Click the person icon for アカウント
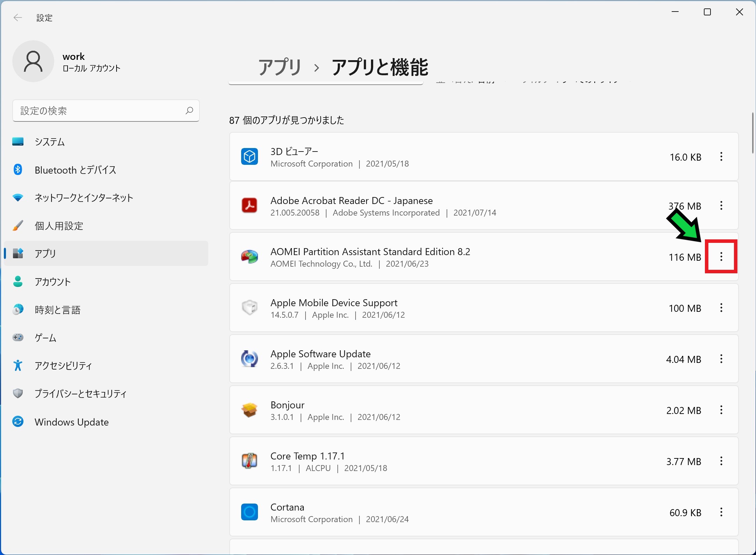Image resolution: width=756 pixels, height=555 pixels. 18,281
